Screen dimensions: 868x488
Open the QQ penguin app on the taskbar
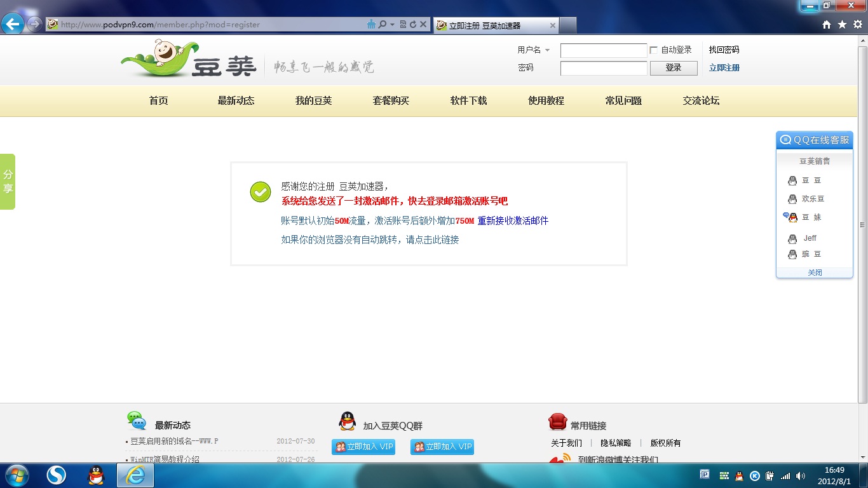[x=96, y=475]
